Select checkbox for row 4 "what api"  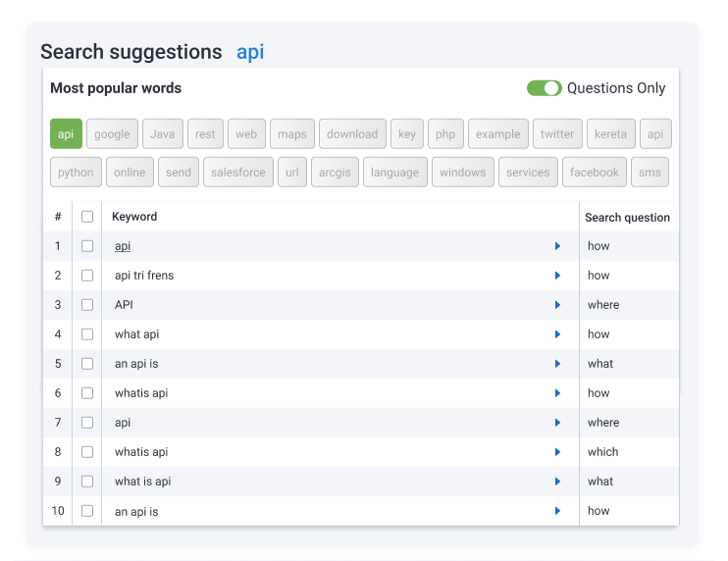pyautogui.click(x=87, y=334)
